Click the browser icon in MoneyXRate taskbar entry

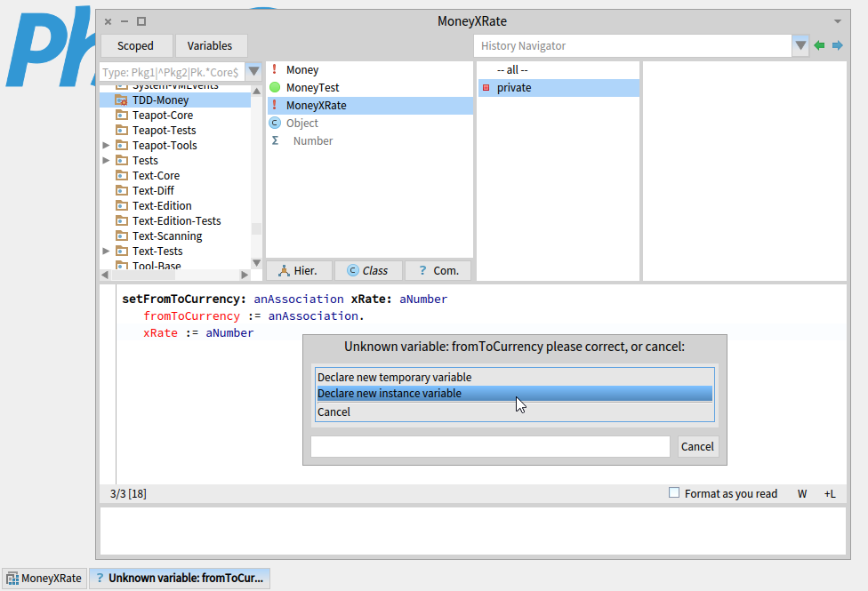point(12,579)
